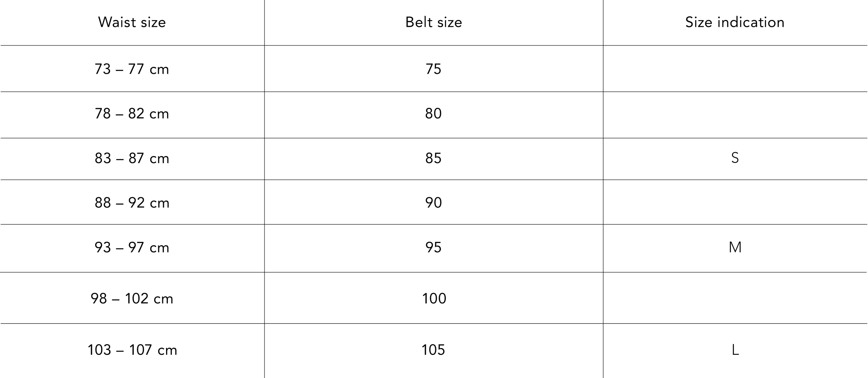Click belt size value 75
The image size is (868, 378).
point(433,69)
